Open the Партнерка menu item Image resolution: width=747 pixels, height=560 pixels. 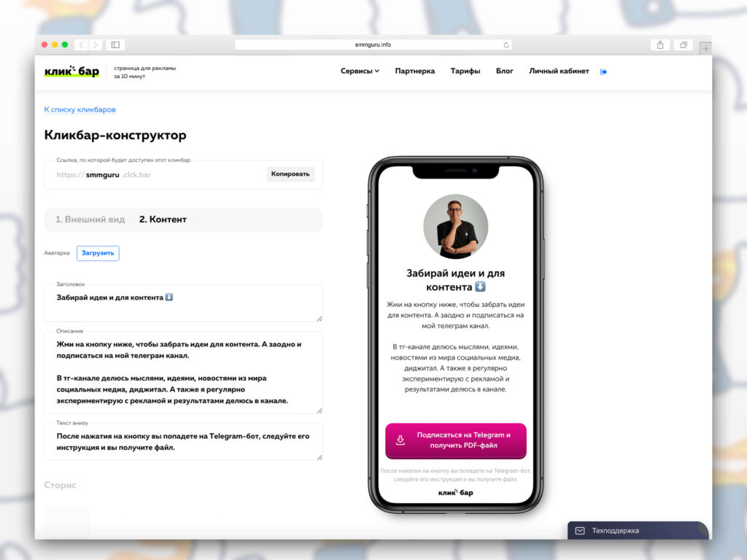tap(415, 71)
